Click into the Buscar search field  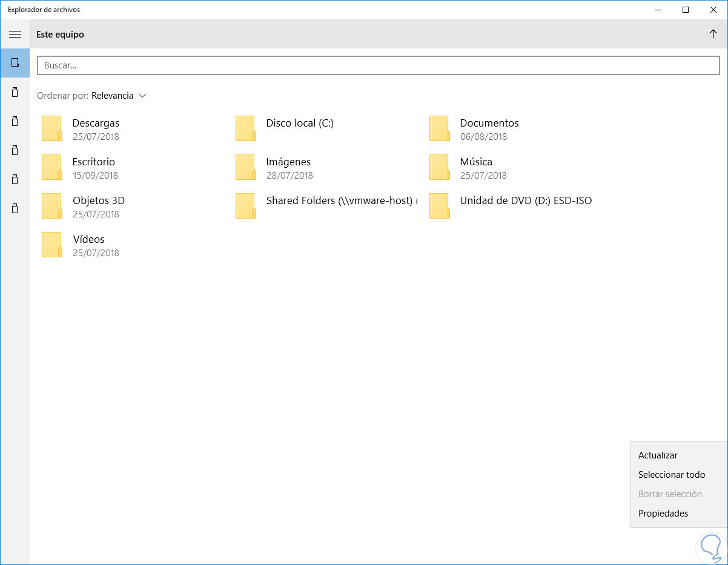click(x=378, y=65)
